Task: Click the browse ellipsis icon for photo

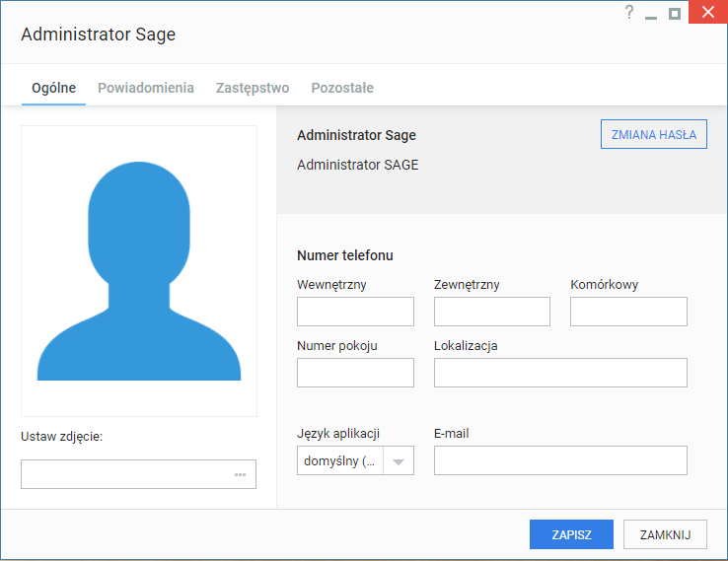Action: pyautogui.click(x=240, y=474)
